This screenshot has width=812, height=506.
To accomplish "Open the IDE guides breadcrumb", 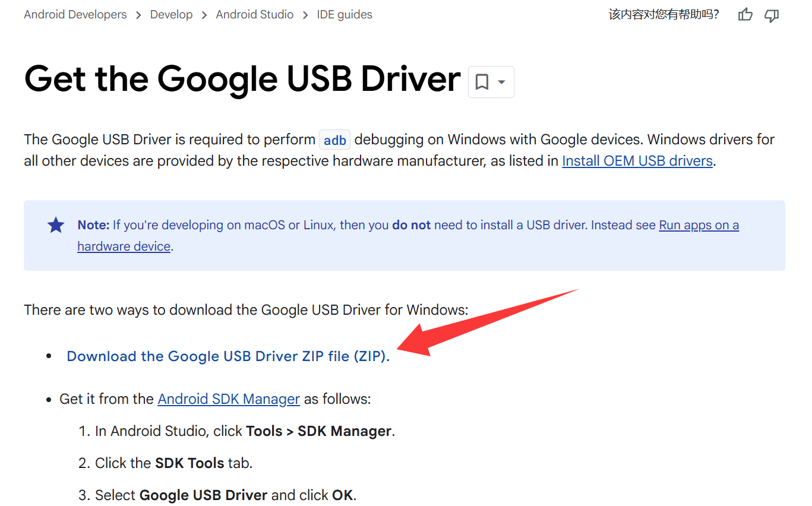I will point(345,15).
